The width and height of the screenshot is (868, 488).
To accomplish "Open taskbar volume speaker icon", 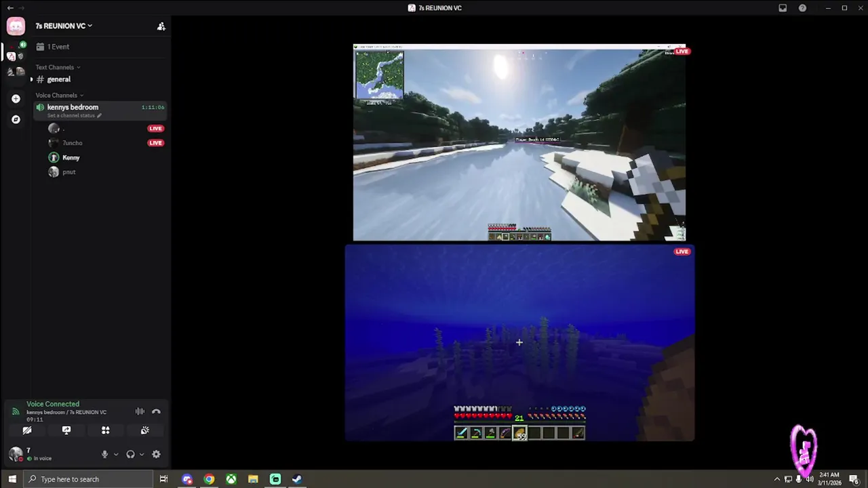I will (x=809, y=479).
